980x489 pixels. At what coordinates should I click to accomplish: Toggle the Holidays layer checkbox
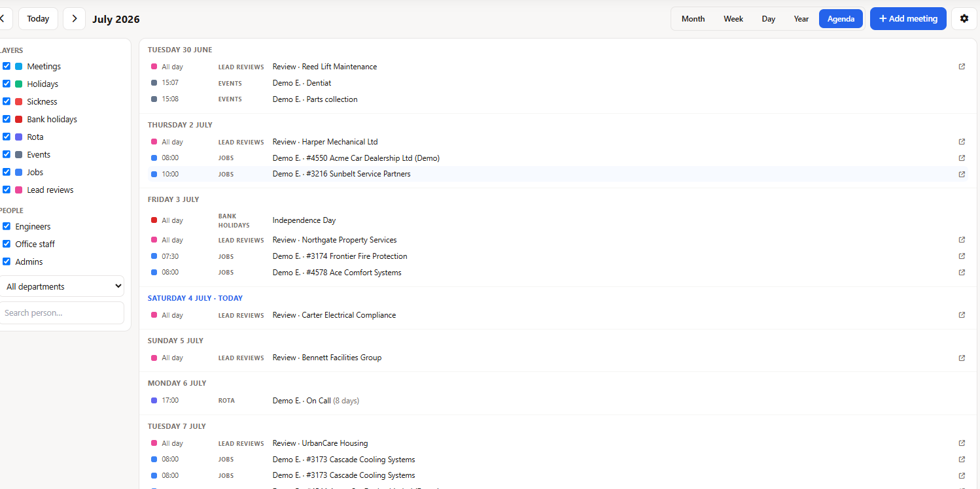click(7, 84)
